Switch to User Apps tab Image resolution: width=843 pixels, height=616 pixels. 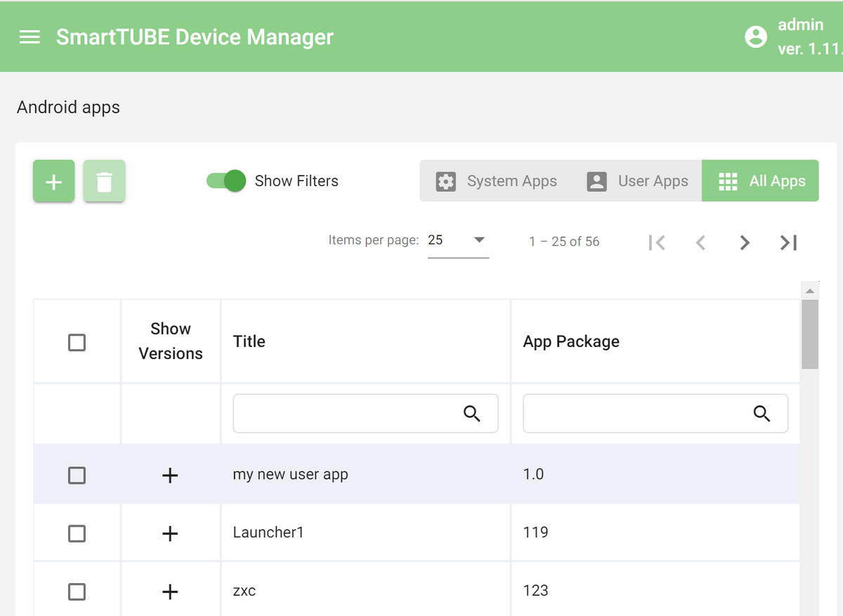637,181
